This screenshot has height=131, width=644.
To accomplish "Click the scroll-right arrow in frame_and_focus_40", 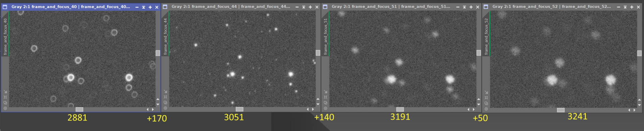I will pyautogui.click(x=153, y=109).
